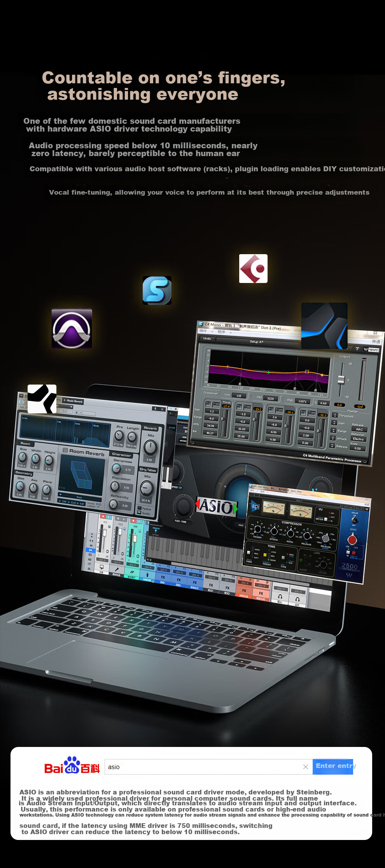This screenshot has width=385, height=868.
Task: Click the left VU meter in API-2500
Action: [x=274, y=508]
